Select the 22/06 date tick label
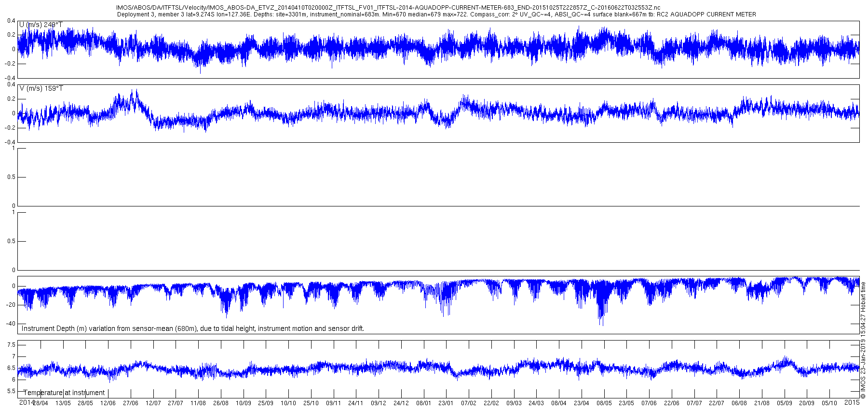Image resolution: width=868 pixels, height=410 pixels. pos(672,403)
